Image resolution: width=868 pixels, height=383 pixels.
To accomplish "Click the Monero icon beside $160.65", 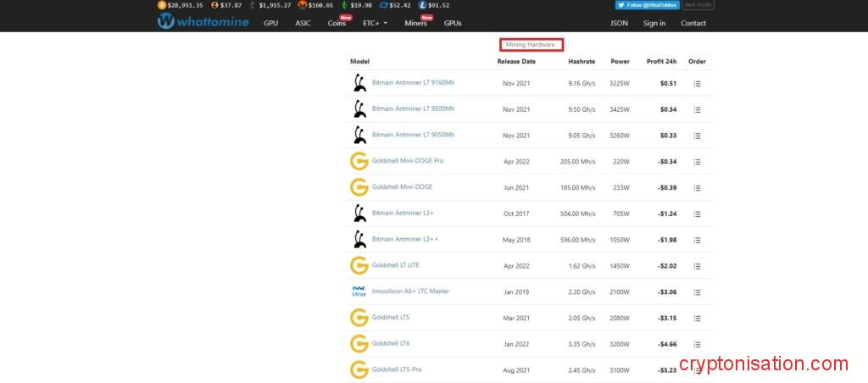I will click(x=303, y=5).
